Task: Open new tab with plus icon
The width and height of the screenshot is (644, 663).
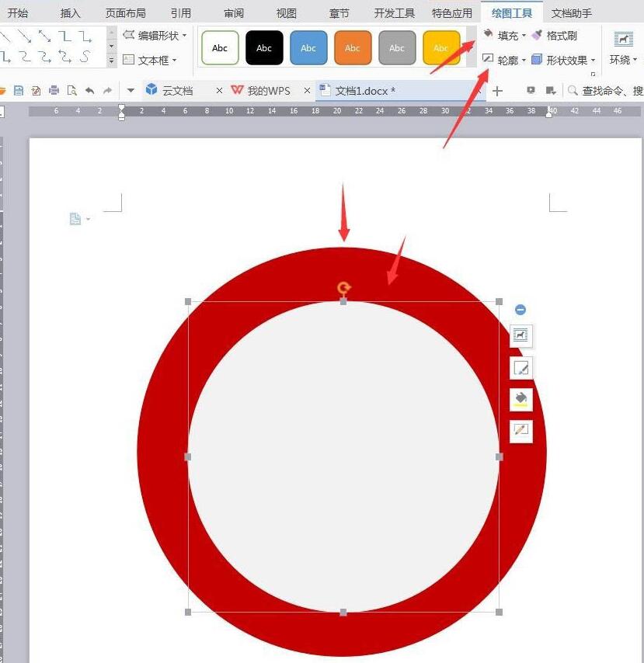Action: 498,91
